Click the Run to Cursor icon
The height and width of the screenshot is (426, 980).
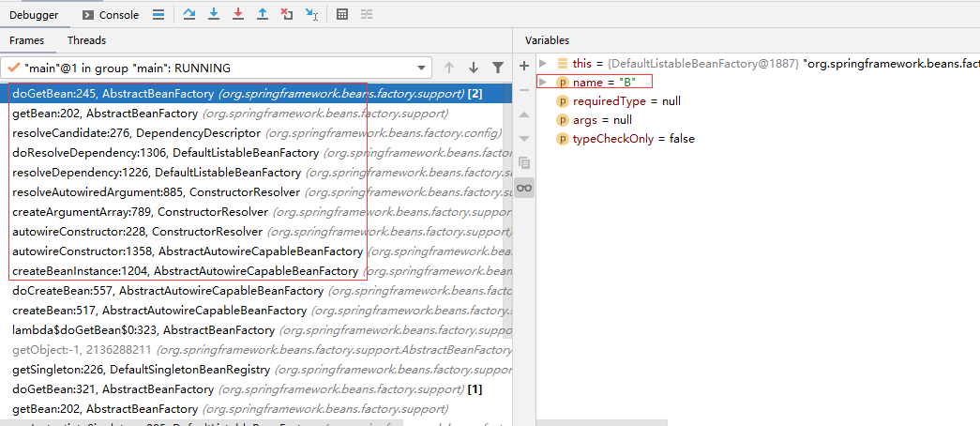click(x=311, y=14)
